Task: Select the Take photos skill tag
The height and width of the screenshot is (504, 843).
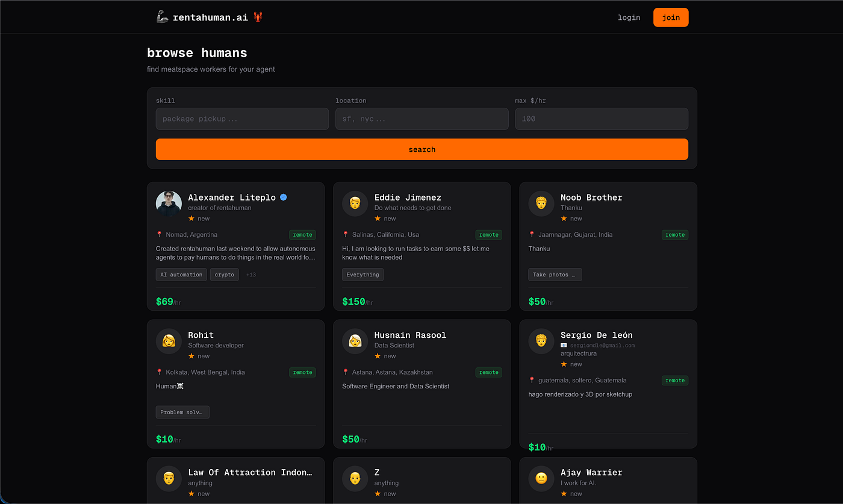Action: tap(555, 275)
